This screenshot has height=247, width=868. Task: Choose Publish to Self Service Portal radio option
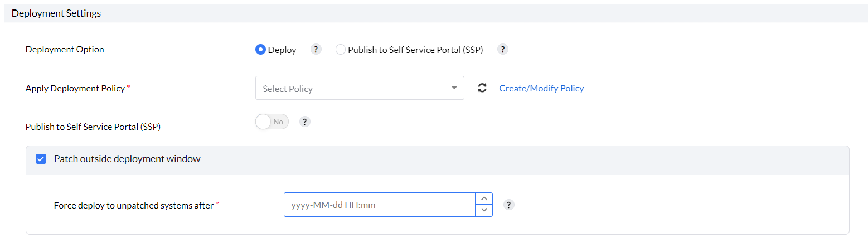click(x=341, y=50)
